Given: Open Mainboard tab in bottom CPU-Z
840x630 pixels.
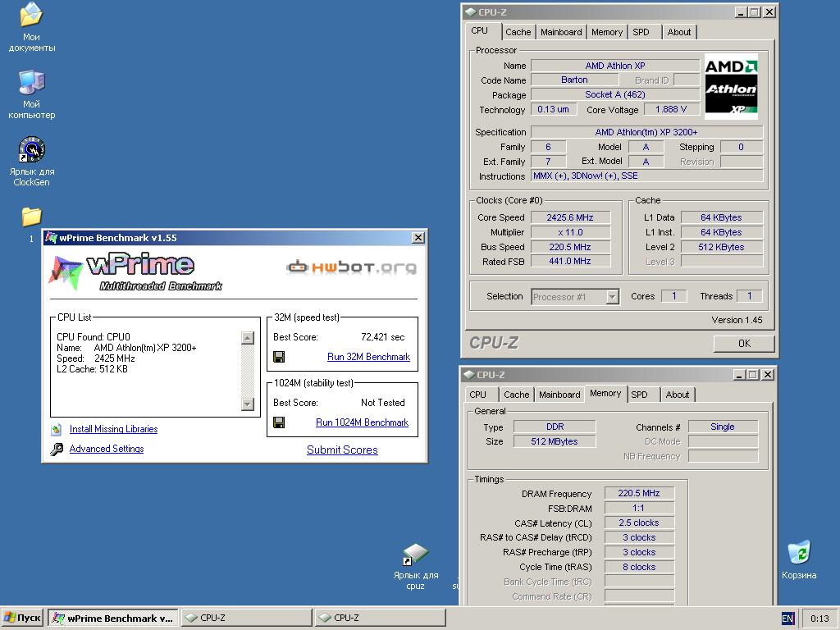Looking at the screenshot, I should (x=559, y=395).
